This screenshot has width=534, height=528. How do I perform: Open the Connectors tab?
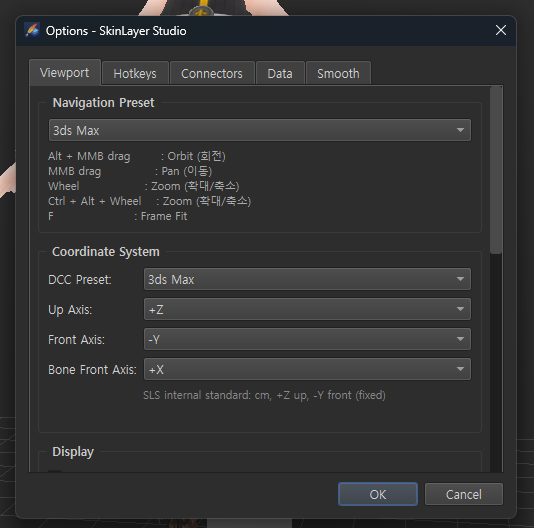coord(212,73)
